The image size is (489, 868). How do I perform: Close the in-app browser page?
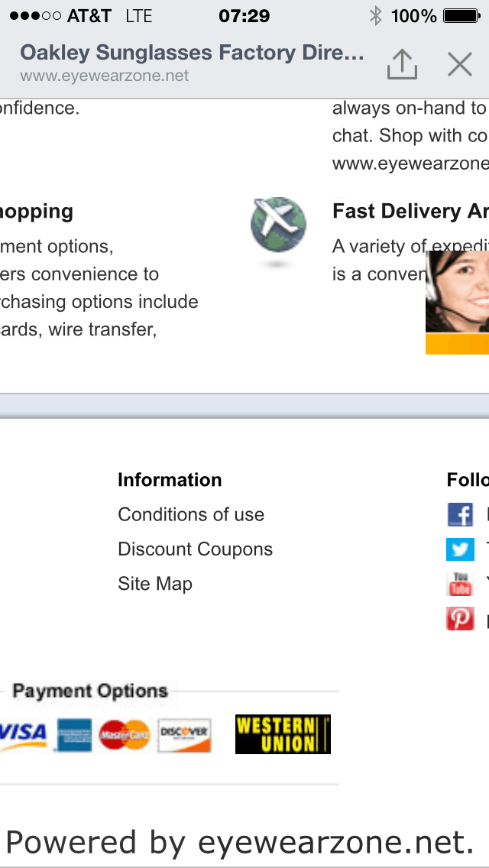pos(460,65)
